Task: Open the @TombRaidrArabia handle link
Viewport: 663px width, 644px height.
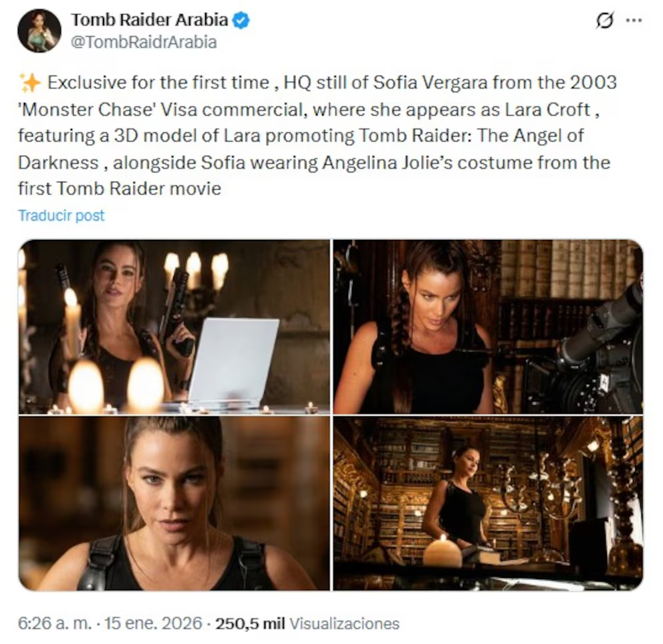Action: pos(144,42)
